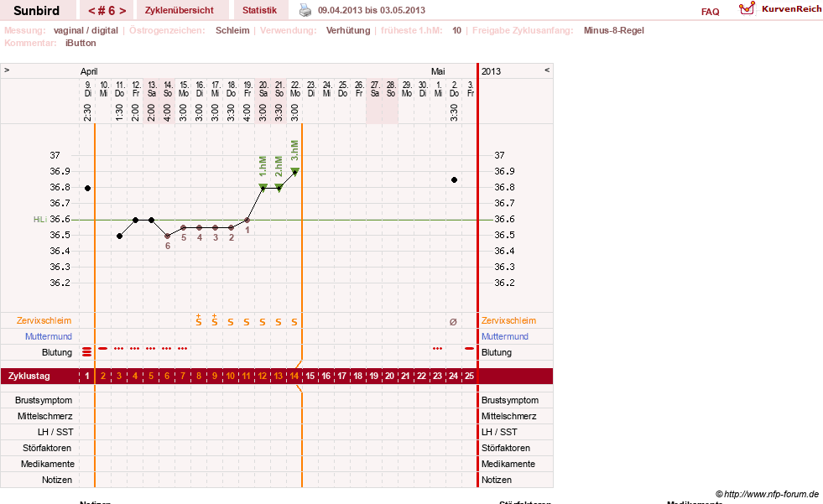
Task: Click cycle day 25 in the Zyklustag bar
Action: click(x=469, y=376)
